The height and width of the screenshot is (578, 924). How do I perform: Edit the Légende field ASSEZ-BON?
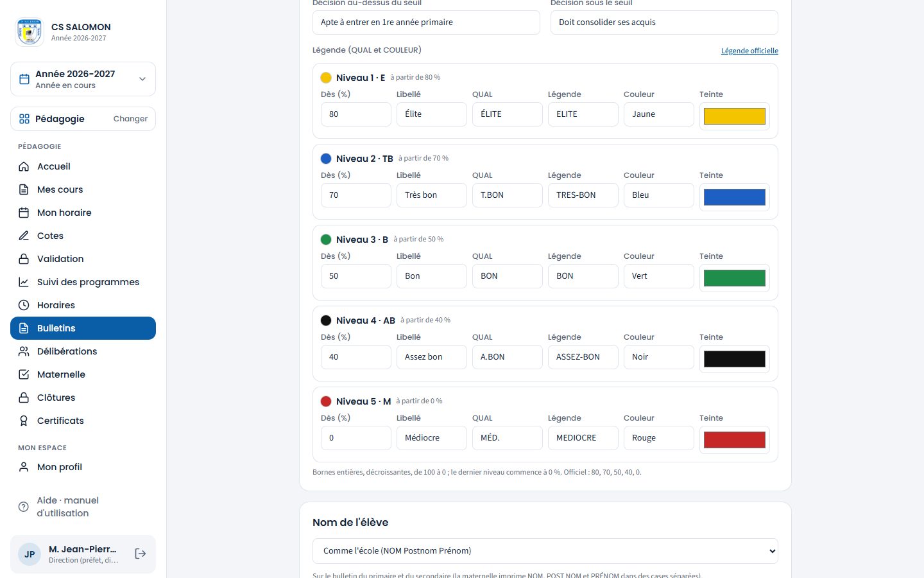pyautogui.click(x=583, y=357)
